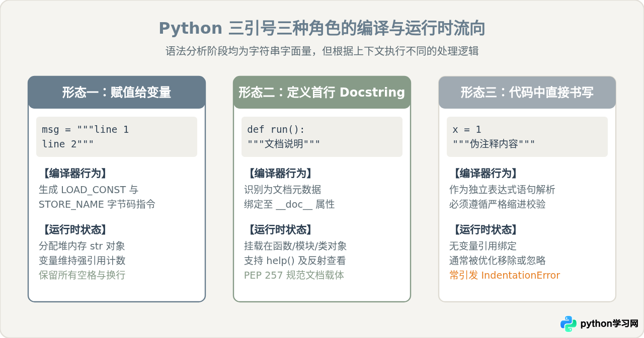
Task: Click '分配堆内存 str 对象' text
Action: pos(82,246)
